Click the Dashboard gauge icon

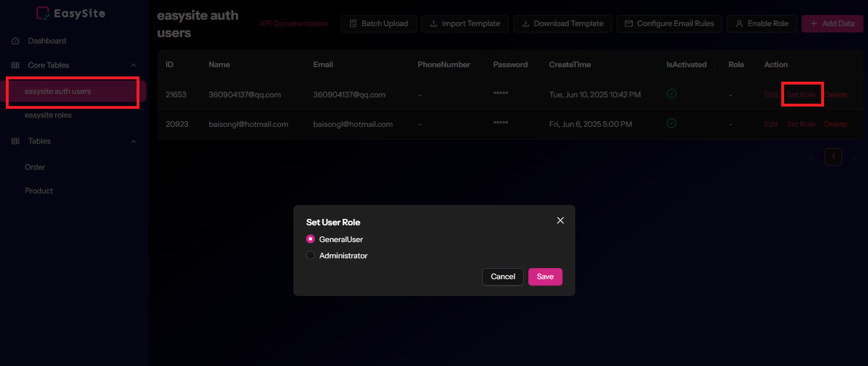coord(16,41)
